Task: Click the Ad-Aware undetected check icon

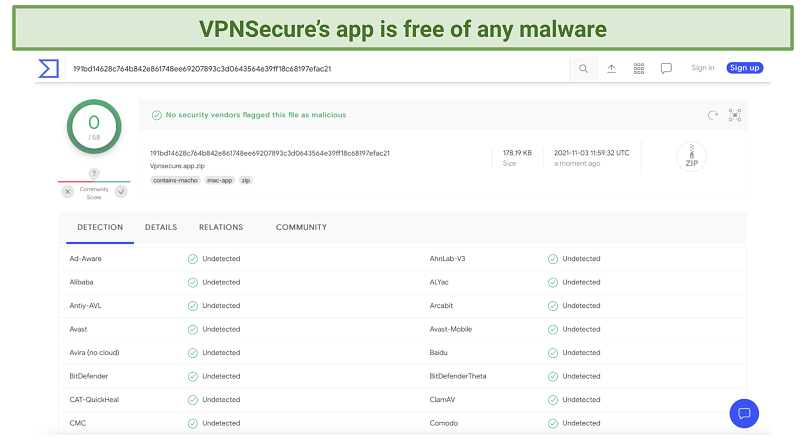Action: [193, 259]
